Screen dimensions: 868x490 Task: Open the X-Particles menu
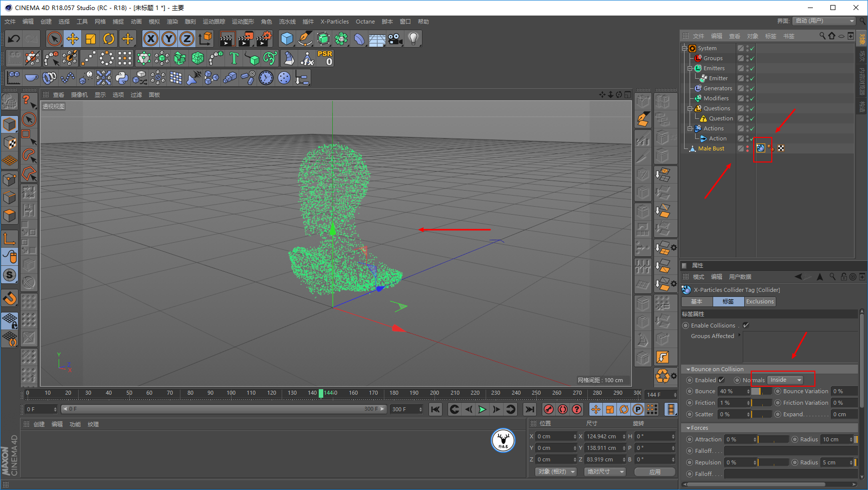point(334,21)
